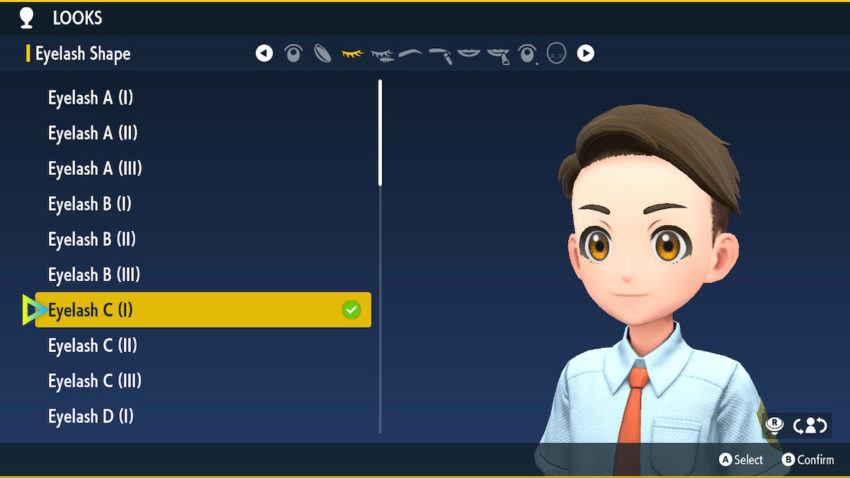Choose Eyelash B (II)
Viewport: 850px width, 478px height.
coord(203,240)
